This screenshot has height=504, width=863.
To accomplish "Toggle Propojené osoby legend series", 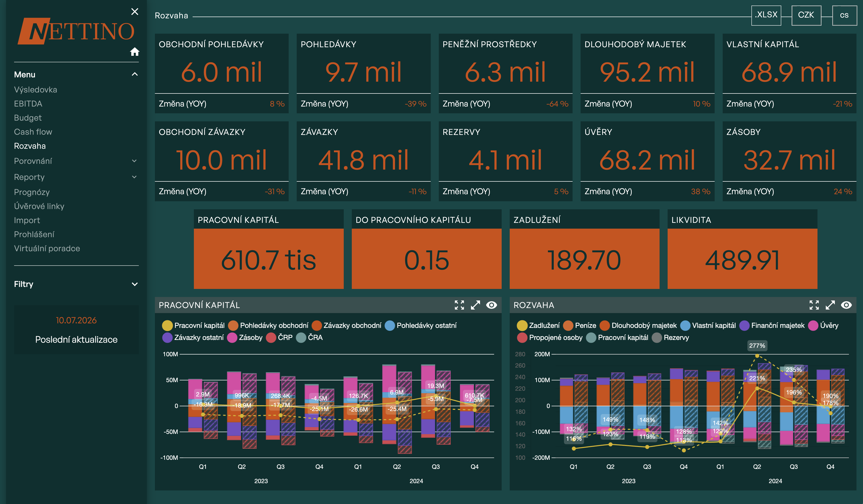I will pyautogui.click(x=550, y=337).
